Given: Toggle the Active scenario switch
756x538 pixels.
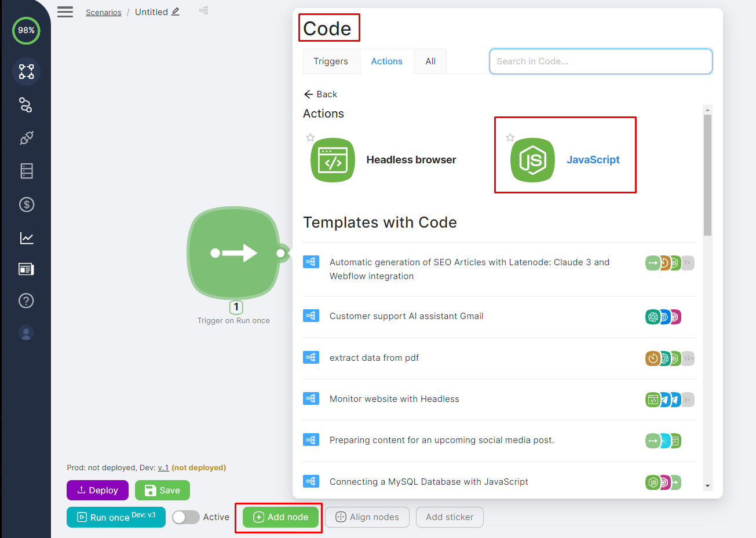Looking at the screenshot, I should 186,517.
